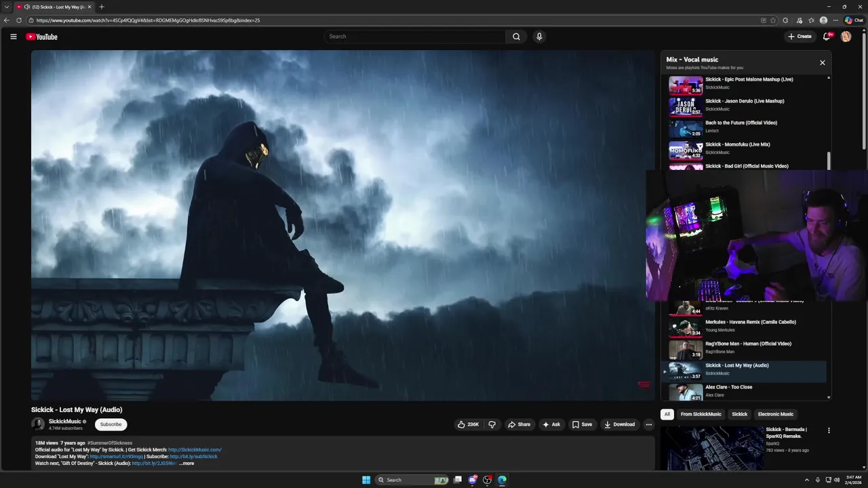Select Bach to the Future (Official Video)
Screen dimensions: 868x488
coord(744,127)
